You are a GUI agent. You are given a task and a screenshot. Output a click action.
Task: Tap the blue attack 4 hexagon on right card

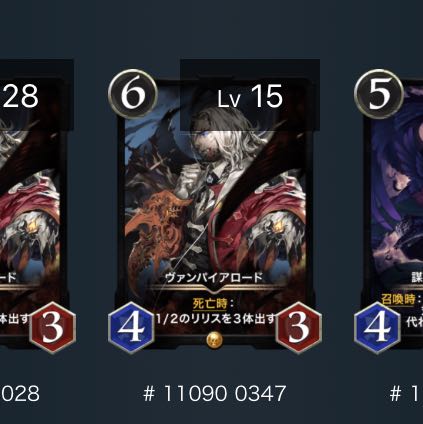coord(377,327)
